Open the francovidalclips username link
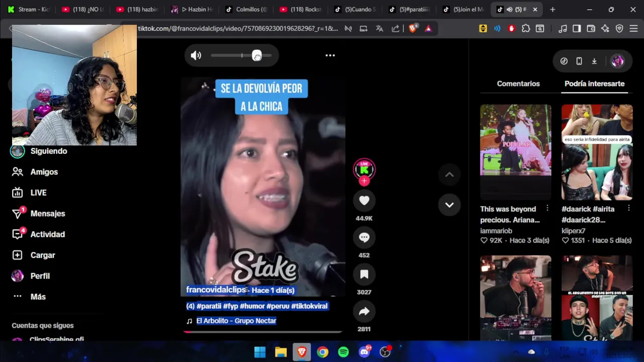Screen dimensions: 644x362 point(216,290)
